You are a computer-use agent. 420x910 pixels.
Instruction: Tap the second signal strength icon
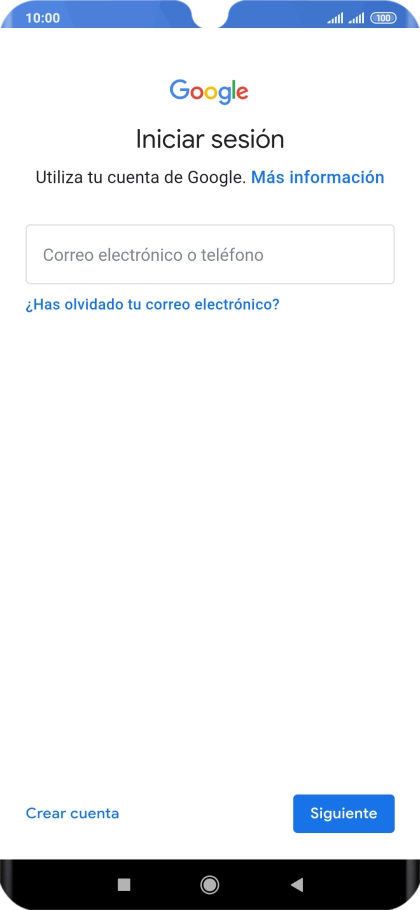pyautogui.click(x=356, y=18)
